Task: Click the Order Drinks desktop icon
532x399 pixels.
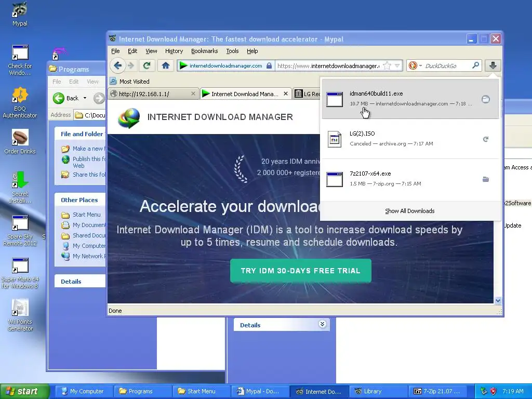Action: tap(20, 142)
